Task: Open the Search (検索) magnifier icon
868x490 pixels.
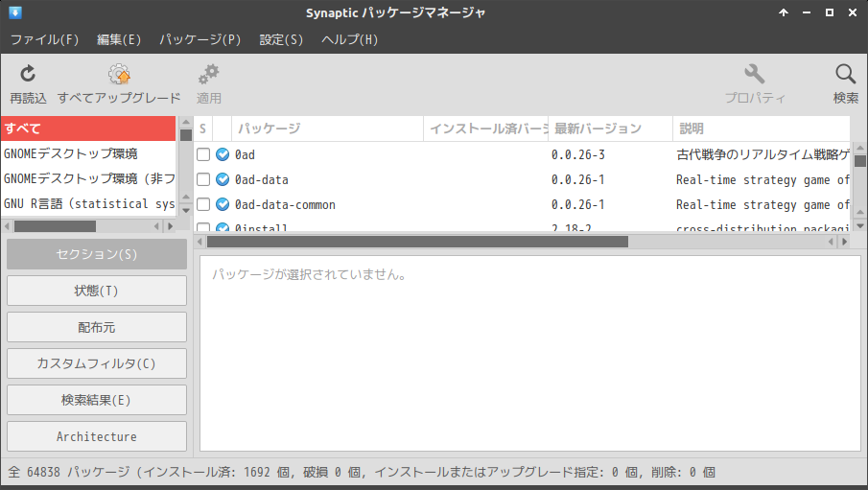Action: point(845,74)
